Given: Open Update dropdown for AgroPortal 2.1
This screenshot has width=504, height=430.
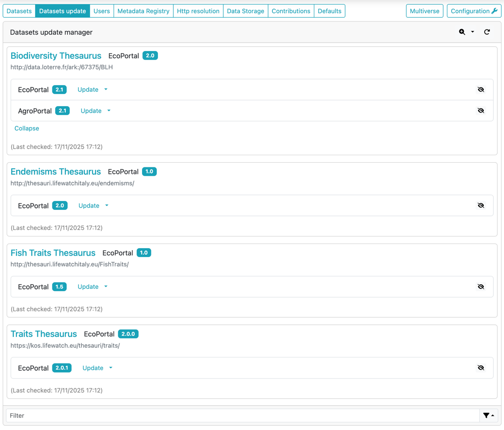Looking at the screenshot, I should 95,111.
